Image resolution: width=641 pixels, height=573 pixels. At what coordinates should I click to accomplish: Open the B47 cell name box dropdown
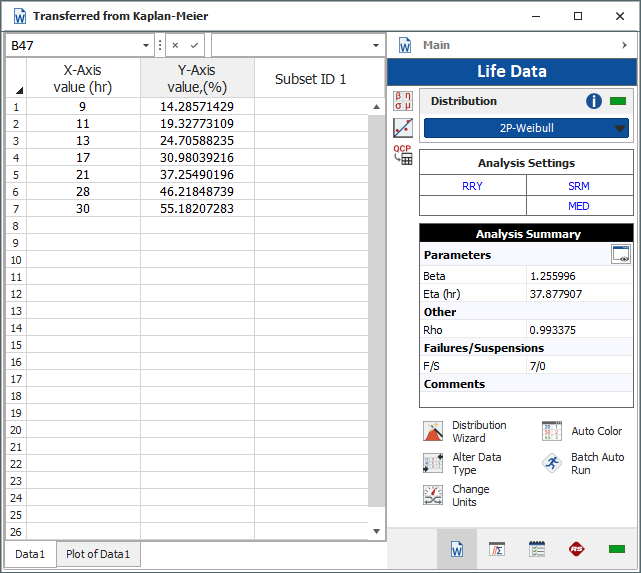[145, 46]
